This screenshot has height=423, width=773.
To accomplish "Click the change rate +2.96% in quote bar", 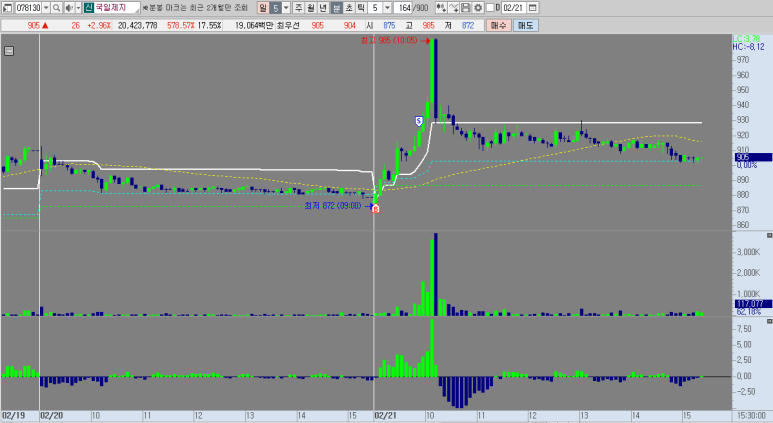I will 99,25.
